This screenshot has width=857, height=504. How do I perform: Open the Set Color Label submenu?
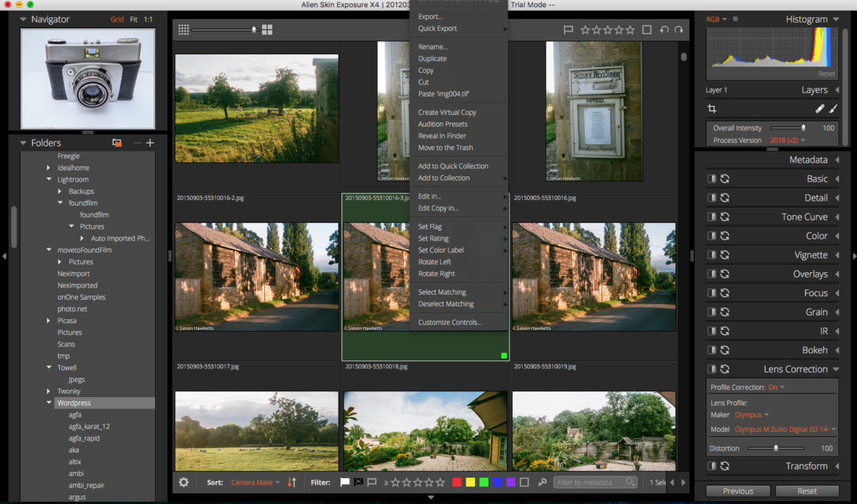[458, 250]
